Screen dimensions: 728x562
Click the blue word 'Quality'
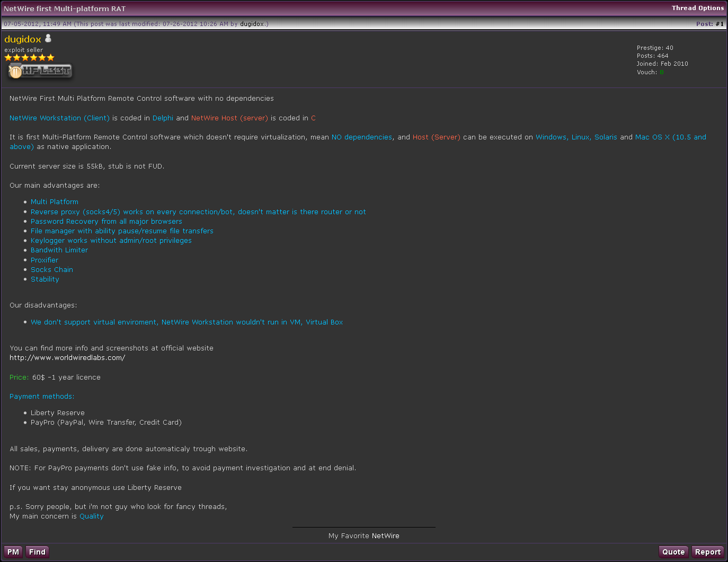click(92, 516)
